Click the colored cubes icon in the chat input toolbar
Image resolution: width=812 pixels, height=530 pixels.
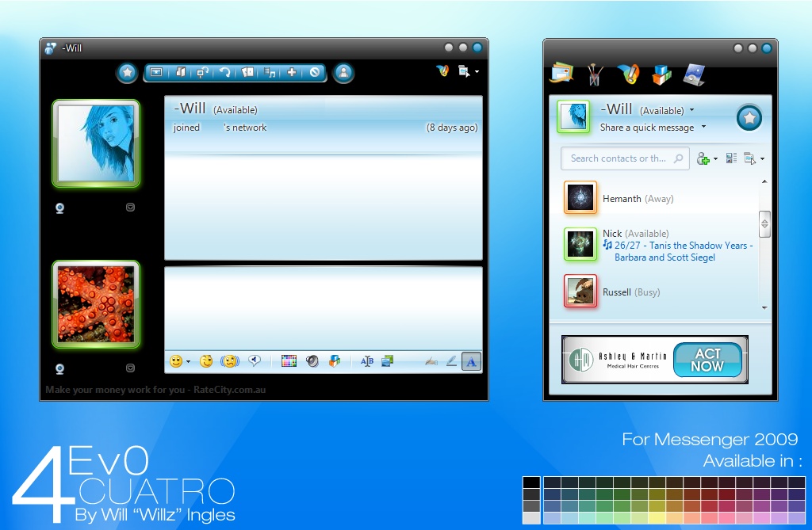[x=335, y=361]
